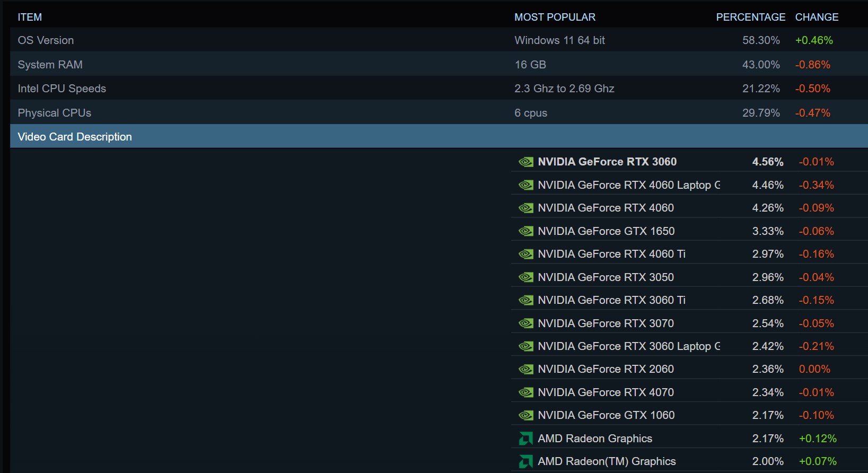
Task: Click NVIDIA icon beside RTX 4060 Laptop GPU row
Action: coord(526,185)
